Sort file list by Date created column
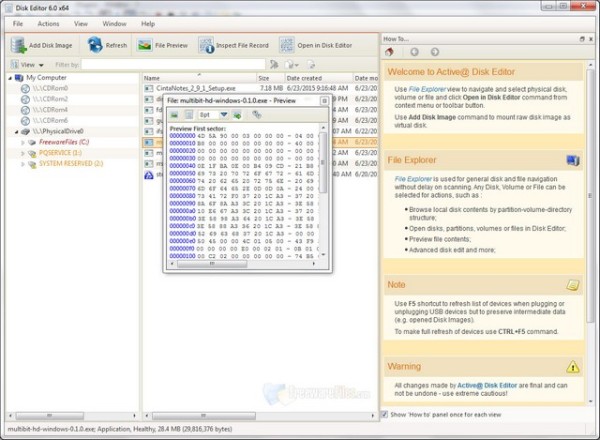This screenshot has width=600, height=440. (318, 78)
